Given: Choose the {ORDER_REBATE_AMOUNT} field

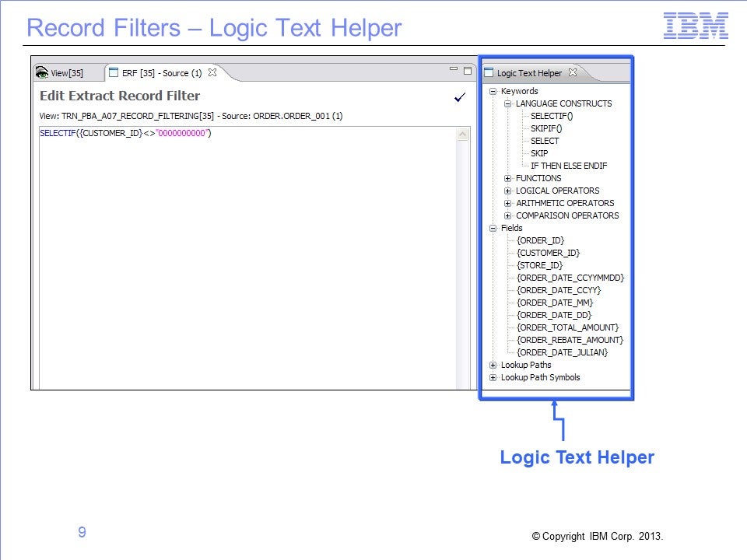Looking at the screenshot, I should [x=570, y=340].
